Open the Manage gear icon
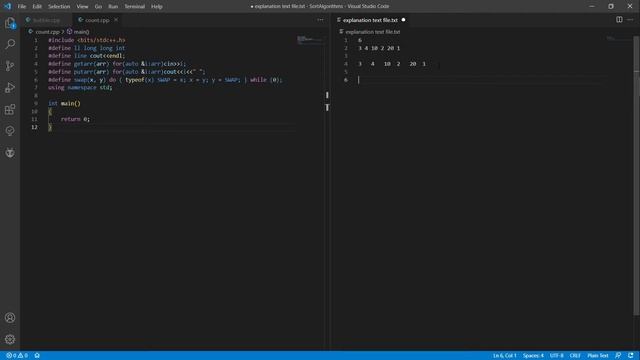Viewport: 640px width, 360px height. 10,339
